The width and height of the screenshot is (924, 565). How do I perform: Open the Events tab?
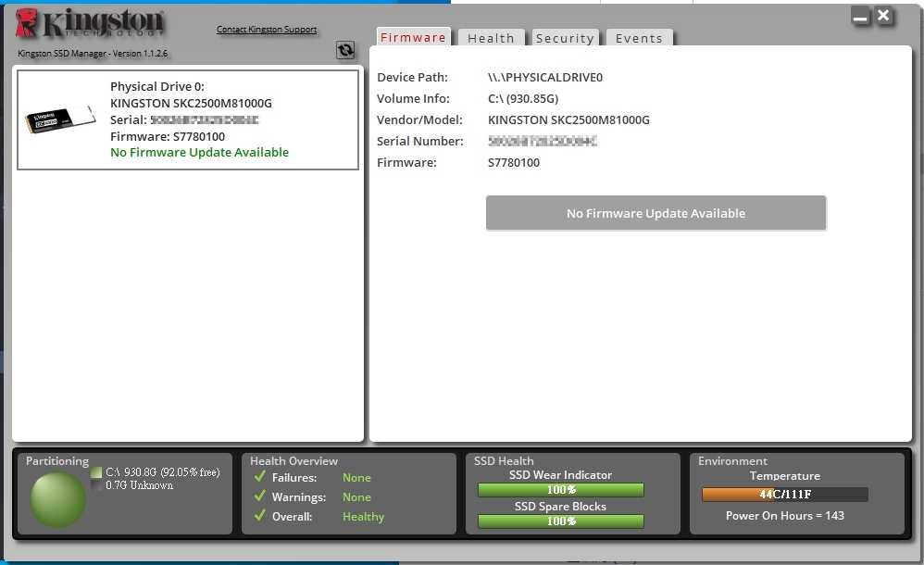coord(639,38)
